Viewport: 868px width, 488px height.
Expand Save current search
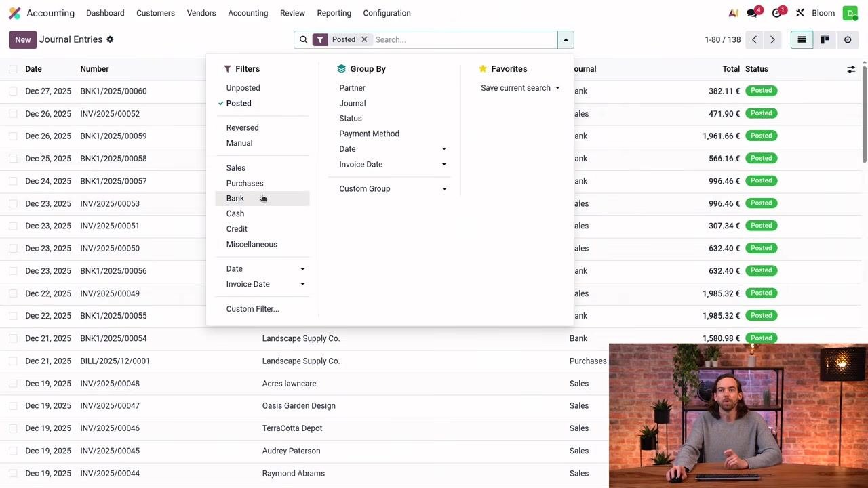520,88
